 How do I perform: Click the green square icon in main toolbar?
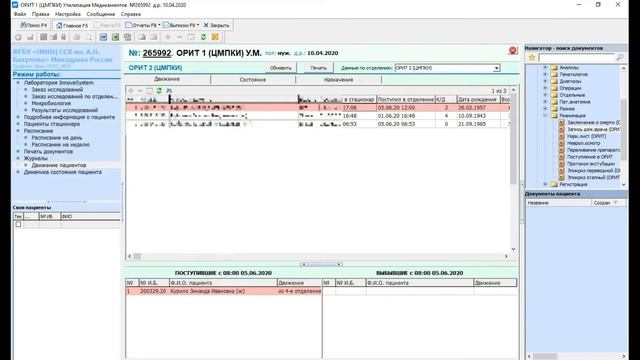(x=116, y=37)
